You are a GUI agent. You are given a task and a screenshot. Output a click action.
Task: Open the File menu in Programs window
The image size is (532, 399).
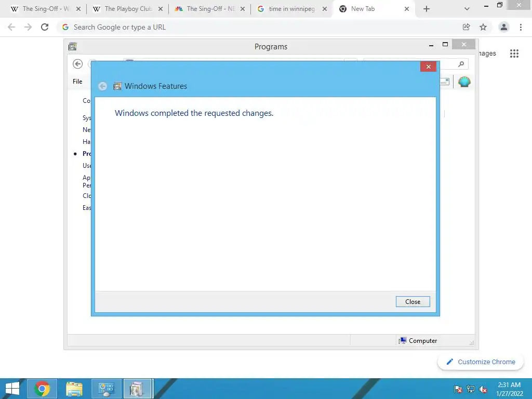point(77,82)
